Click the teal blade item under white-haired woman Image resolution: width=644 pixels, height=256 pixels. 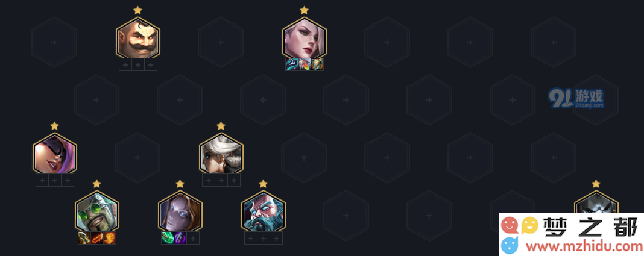coord(292,64)
